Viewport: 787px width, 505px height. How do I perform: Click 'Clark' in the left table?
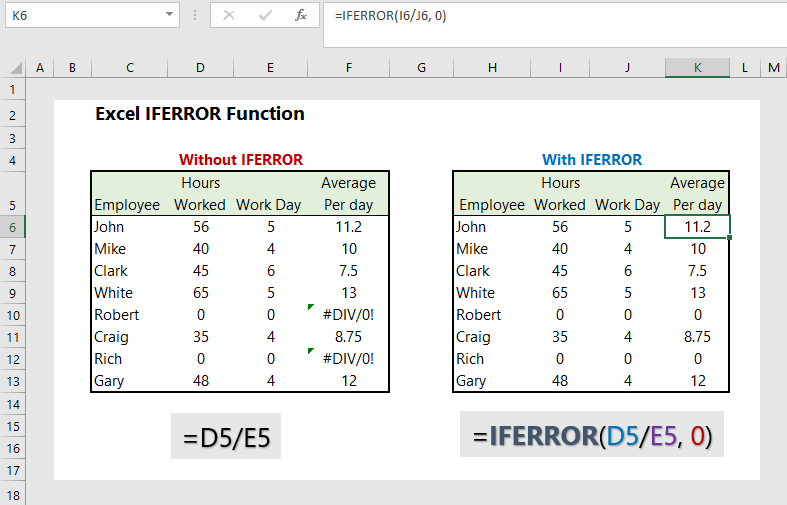coord(111,271)
